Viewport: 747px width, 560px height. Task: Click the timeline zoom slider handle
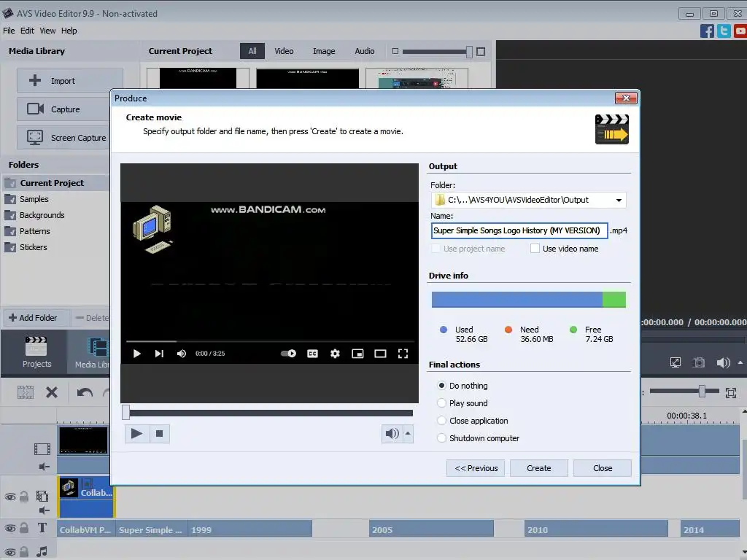(x=702, y=392)
